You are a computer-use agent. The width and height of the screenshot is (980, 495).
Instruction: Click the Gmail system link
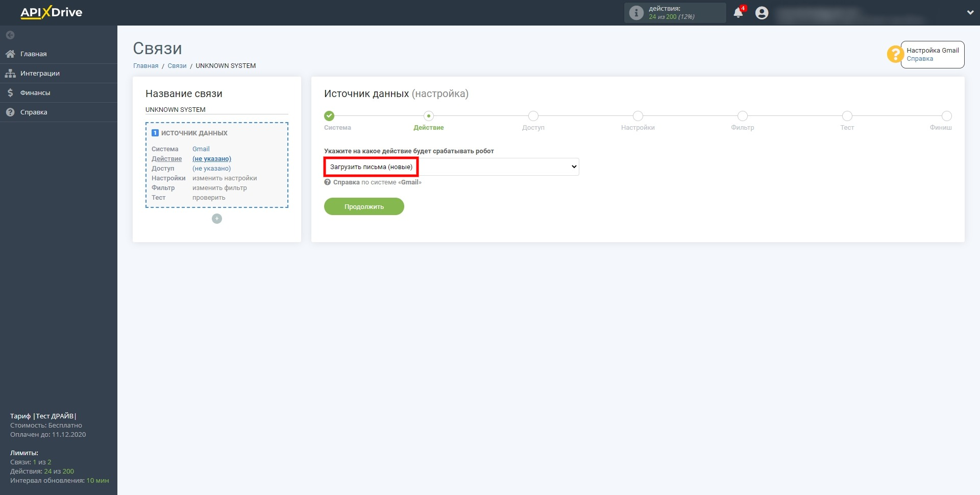[201, 149]
